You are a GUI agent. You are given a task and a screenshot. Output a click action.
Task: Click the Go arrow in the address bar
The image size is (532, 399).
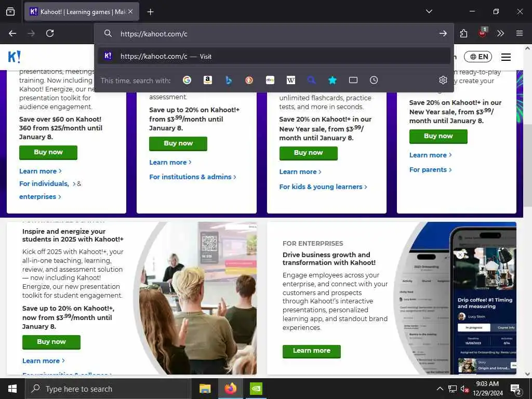tap(443, 33)
